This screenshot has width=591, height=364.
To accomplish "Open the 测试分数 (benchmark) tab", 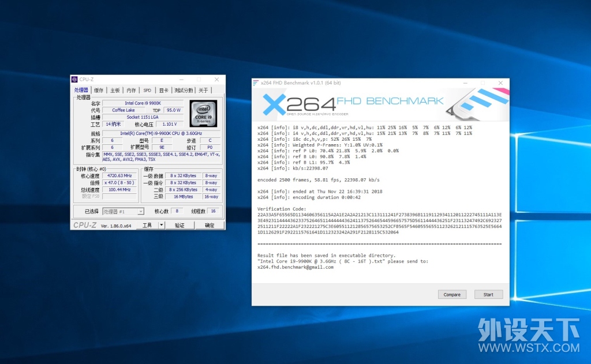I will pyautogui.click(x=184, y=91).
